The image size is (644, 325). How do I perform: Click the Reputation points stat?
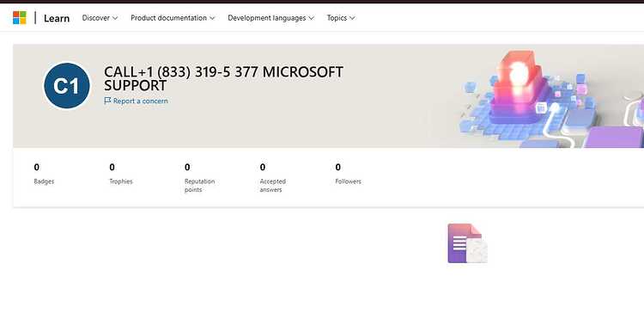(x=199, y=178)
